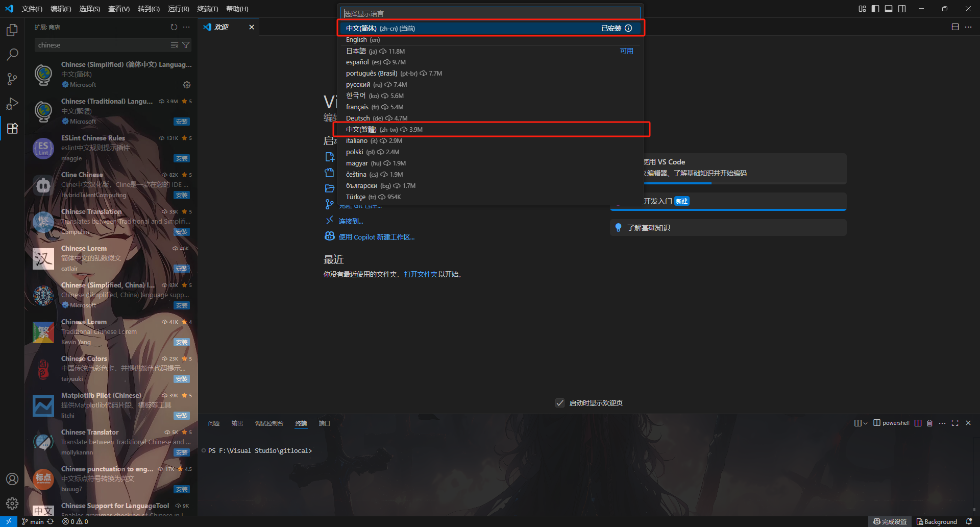The height and width of the screenshot is (527, 980).
Task: Toggle the secondary side bar
Action: (x=902, y=9)
